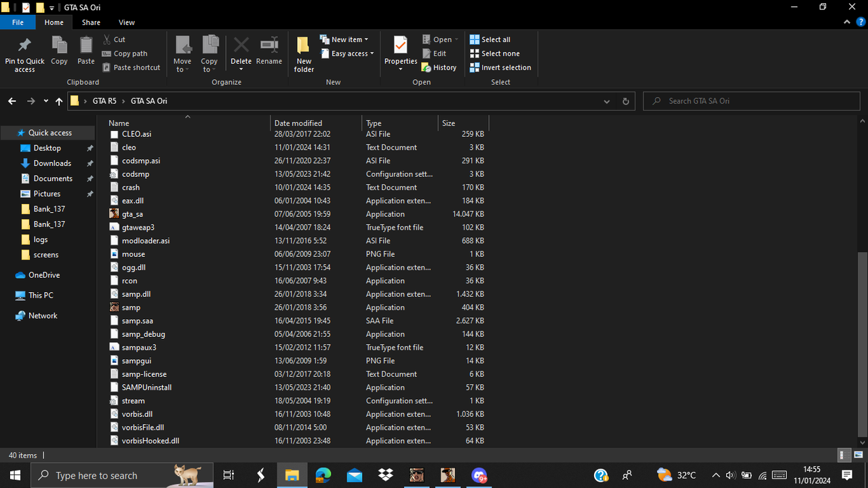The height and width of the screenshot is (488, 868).
Task: Click Invert selection in the ribbon
Action: click(x=500, y=68)
